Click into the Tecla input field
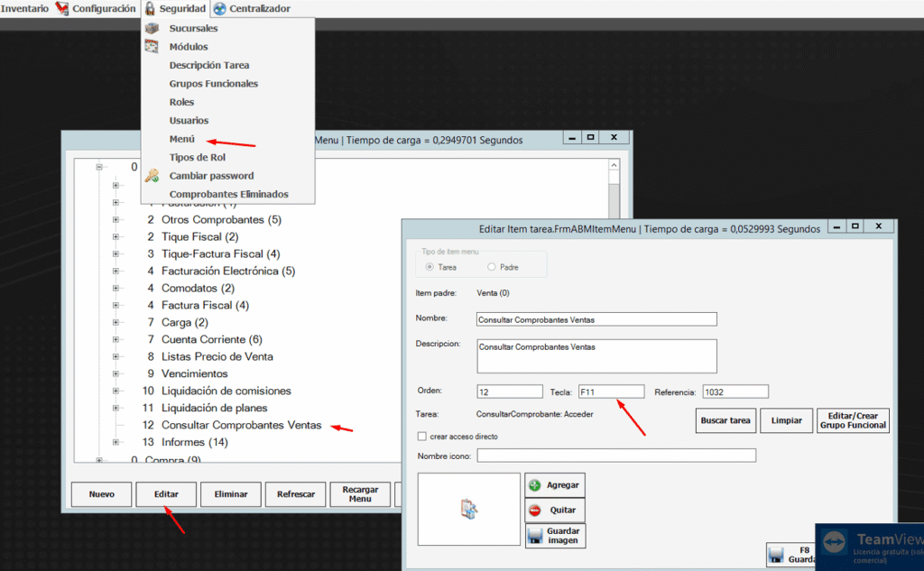The height and width of the screenshot is (571, 924). [611, 391]
